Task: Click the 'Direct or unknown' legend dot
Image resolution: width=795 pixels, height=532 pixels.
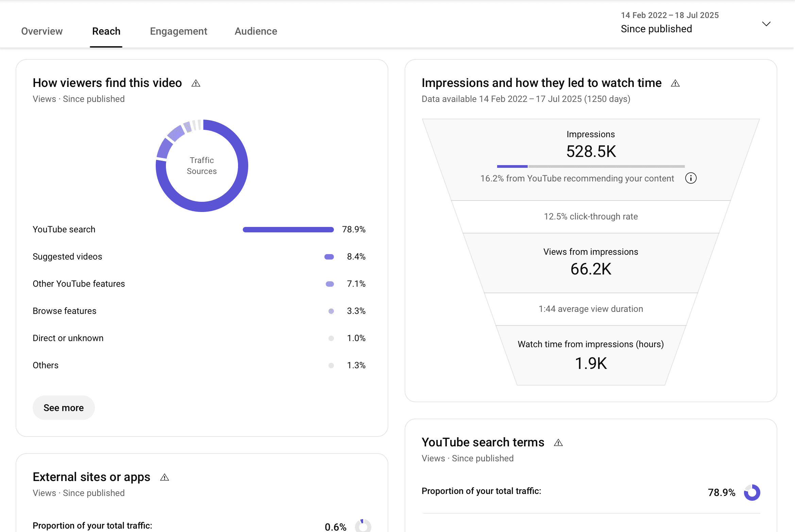Action: click(330, 338)
